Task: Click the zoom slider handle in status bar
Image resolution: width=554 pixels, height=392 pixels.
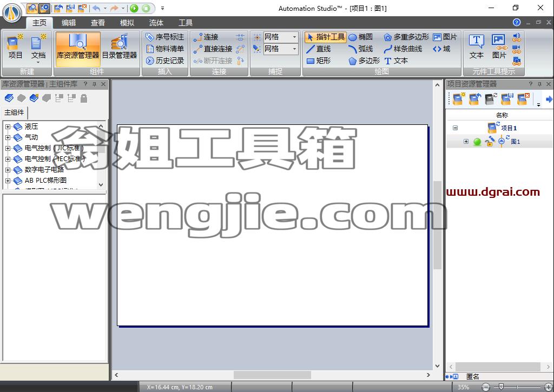Action: (501, 387)
